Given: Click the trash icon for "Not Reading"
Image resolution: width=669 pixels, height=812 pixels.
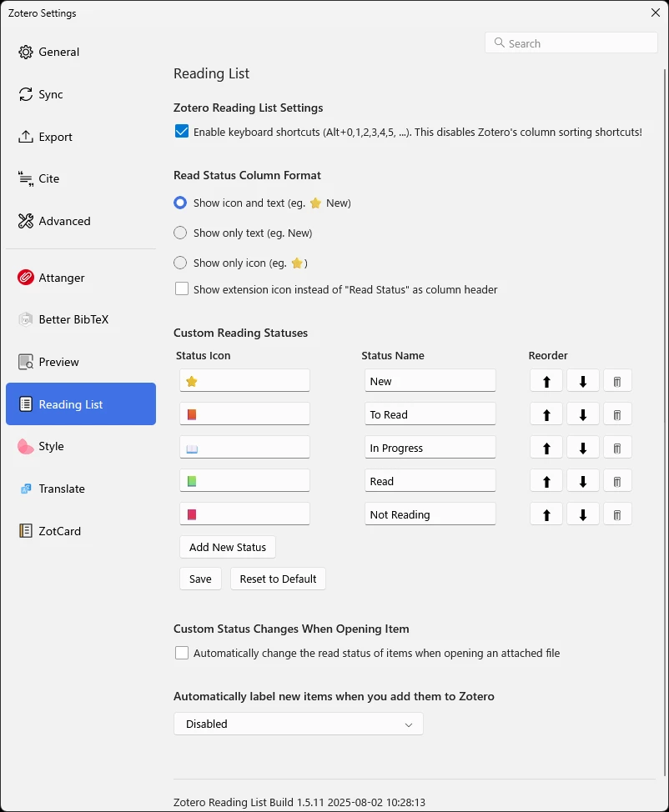Looking at the screenshot, I should 617,514.
